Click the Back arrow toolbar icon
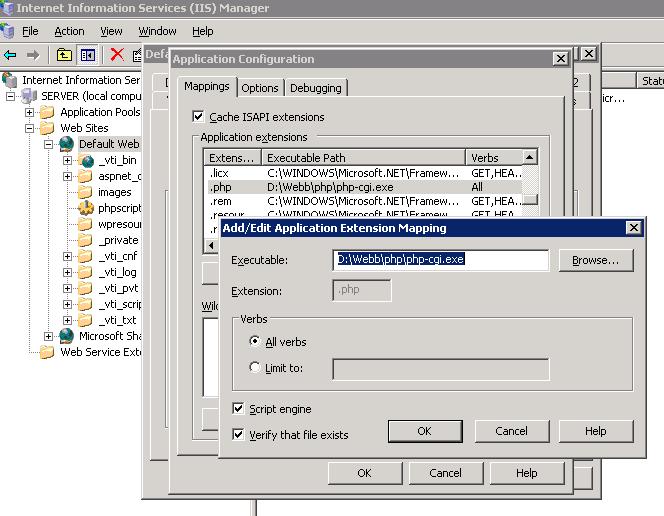664x516 pixels. pyautogui.click(x=10, y=55)
